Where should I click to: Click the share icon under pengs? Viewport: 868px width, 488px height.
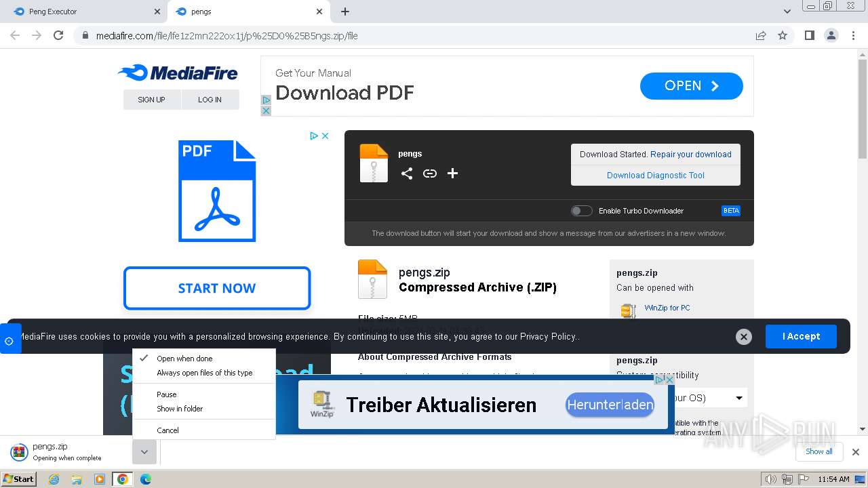tap(406, 174)
